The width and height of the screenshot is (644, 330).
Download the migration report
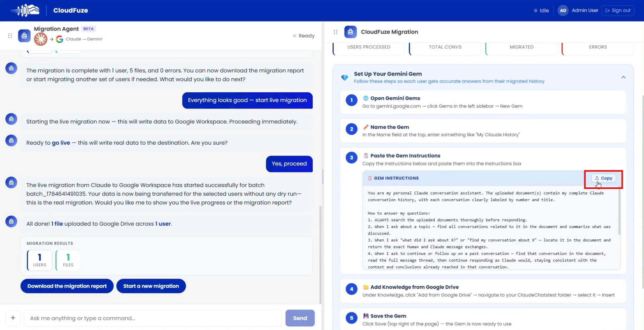(67, 286)
